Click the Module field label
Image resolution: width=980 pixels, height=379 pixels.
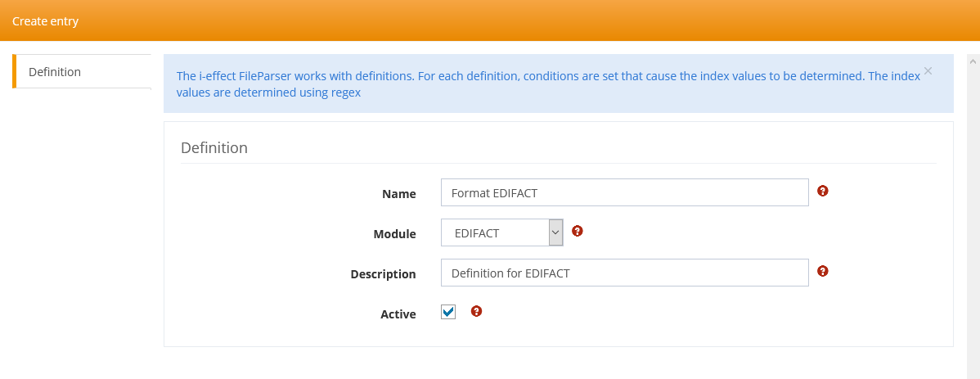[394, 234]
